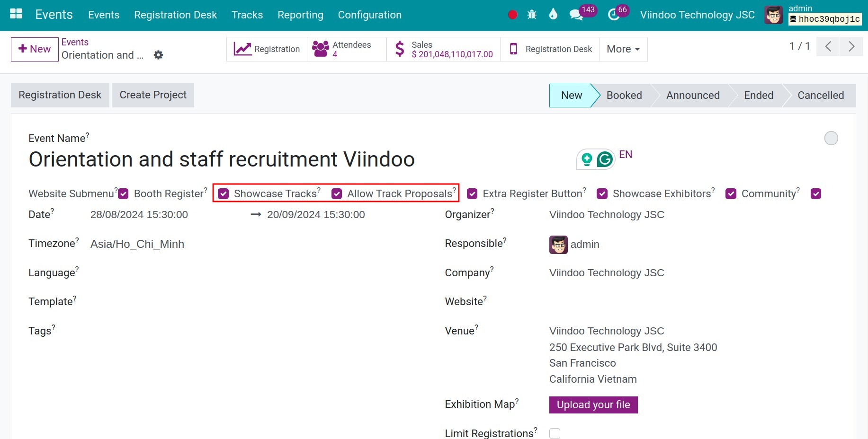
Task: Open Configuration menu
Action: tap(370, 15)
